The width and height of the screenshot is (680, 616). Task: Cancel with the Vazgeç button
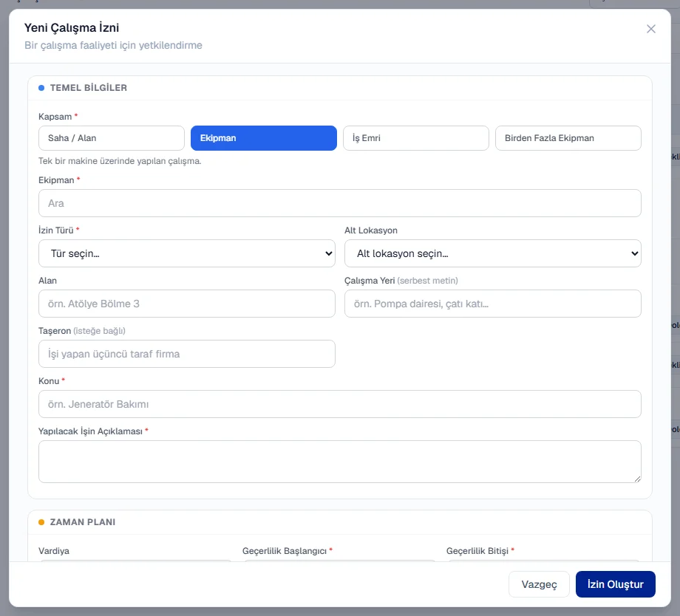[x=539, y=584]
